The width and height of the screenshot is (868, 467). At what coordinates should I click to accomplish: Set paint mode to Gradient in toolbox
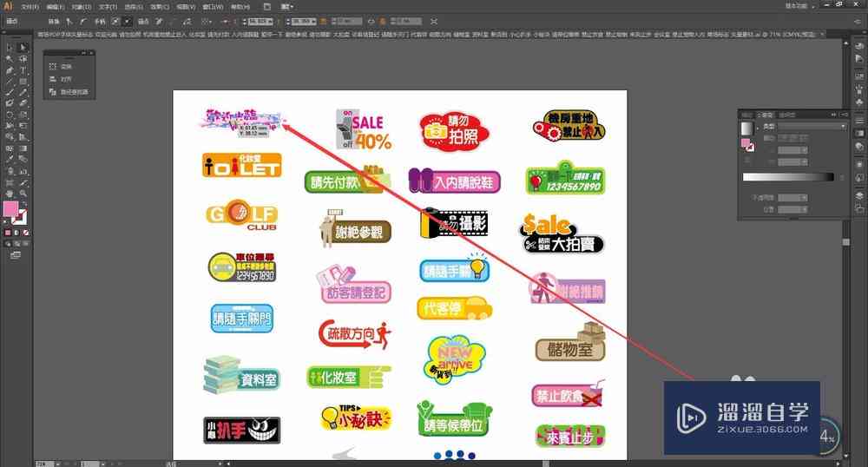(16, 233)
